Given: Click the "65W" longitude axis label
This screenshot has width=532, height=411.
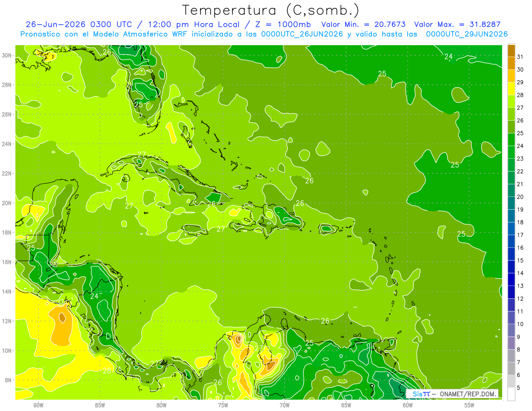Looking at the screenshot, I should [346, 405].
